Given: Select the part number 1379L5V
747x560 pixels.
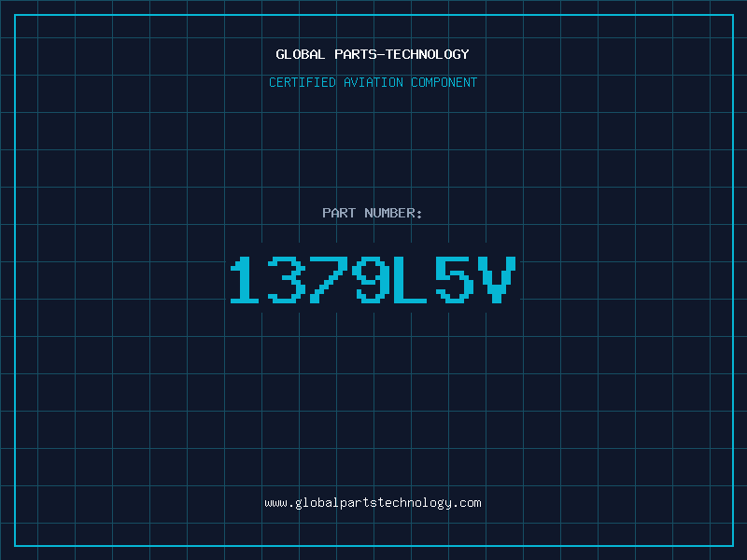Looking at the screenshot, I should [373, 279].
